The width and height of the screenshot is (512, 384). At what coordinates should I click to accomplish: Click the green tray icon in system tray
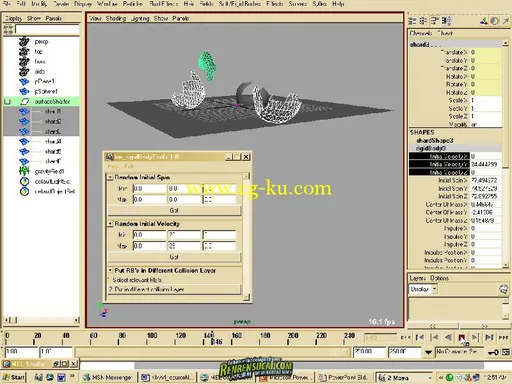pos(450,378)
